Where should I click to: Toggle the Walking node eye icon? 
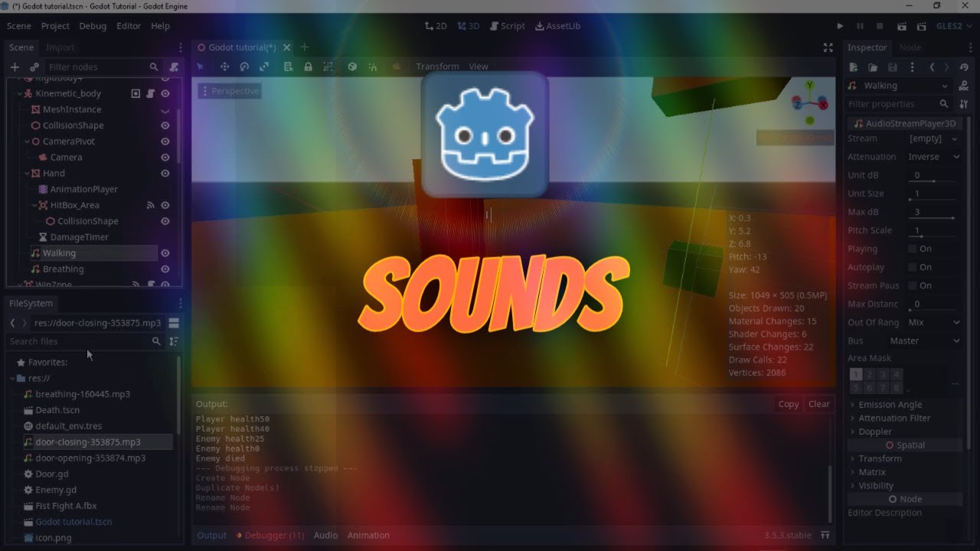165,253
